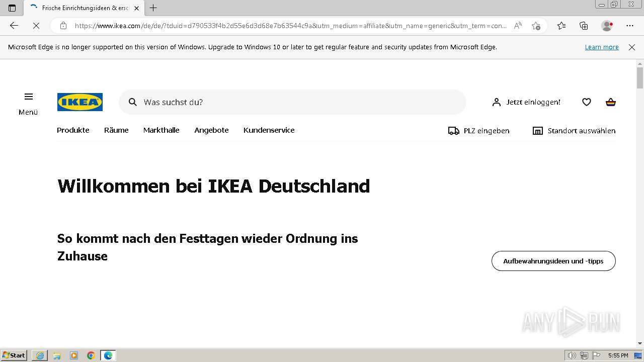This screenshot has height=362, width=644.
Task: Open a new tab
Action: coord(153,8)
